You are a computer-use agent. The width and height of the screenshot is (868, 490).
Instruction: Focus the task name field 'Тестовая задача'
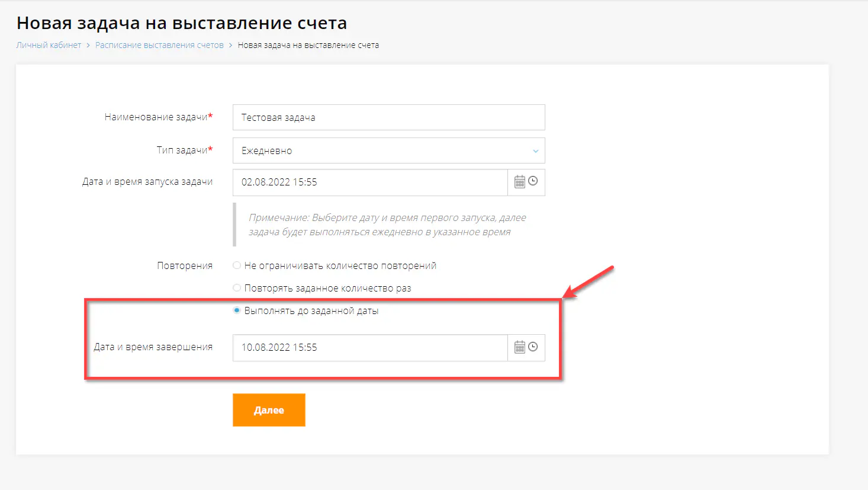pyautogui.click(x=388, y=117)
